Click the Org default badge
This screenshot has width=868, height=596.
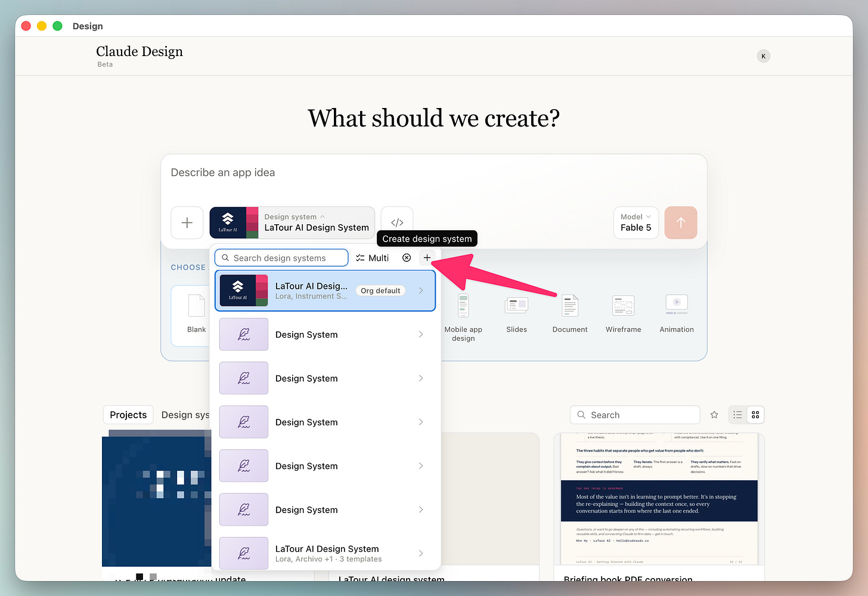(x=380, y=291)
